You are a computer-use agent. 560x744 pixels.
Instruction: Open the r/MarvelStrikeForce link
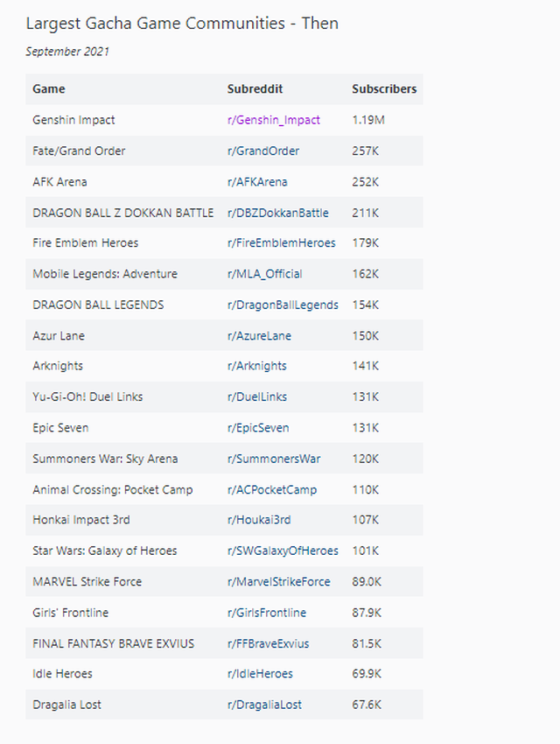pyautogui.click(x=278, y=581)
